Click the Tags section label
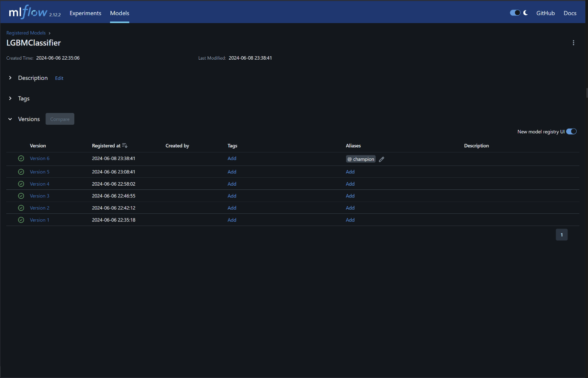Viewport: 588px width, 378px height. 24,99
